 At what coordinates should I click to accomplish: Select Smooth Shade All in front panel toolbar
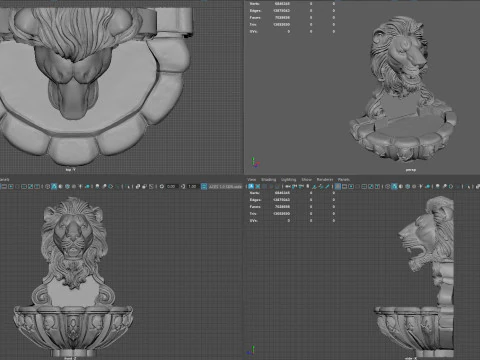tap(54, 186)
